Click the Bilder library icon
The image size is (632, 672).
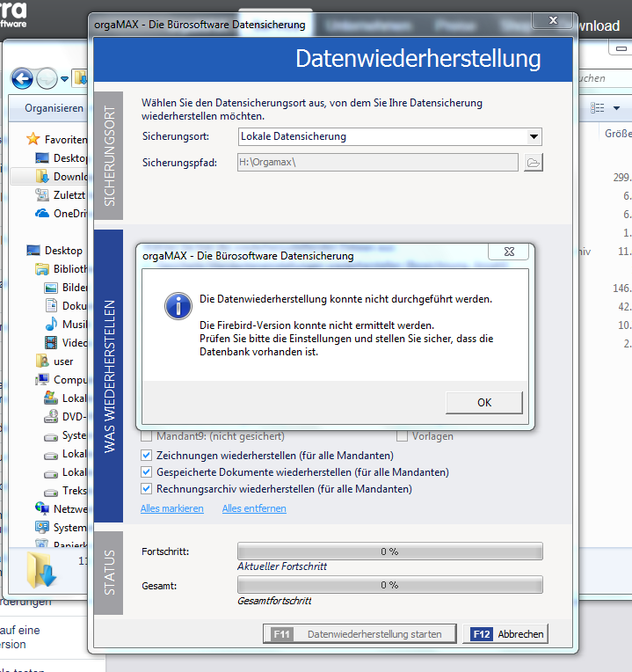(51, 288)
